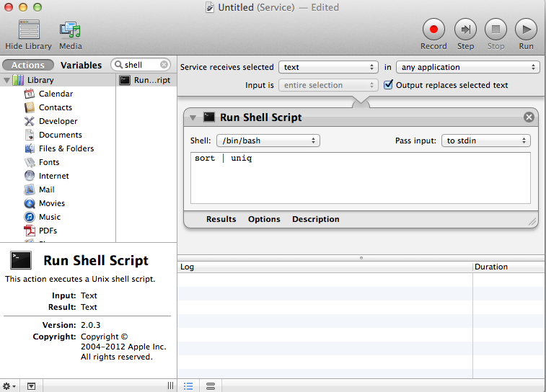The width and height of the screenshot is (546, 392).
Task: Click the Hide Library toolbar icon
Action: (29, 30)
